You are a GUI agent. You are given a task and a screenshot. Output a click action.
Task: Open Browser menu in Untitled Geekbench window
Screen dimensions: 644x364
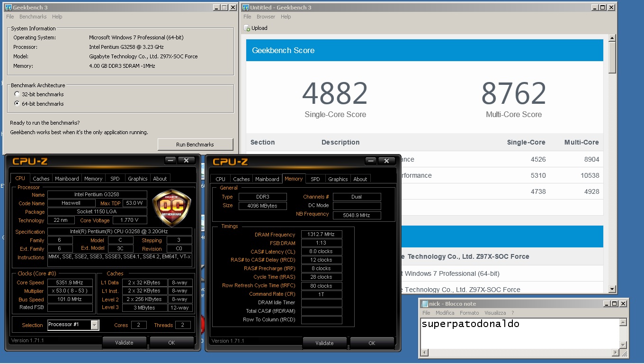[x=266, y=17]
